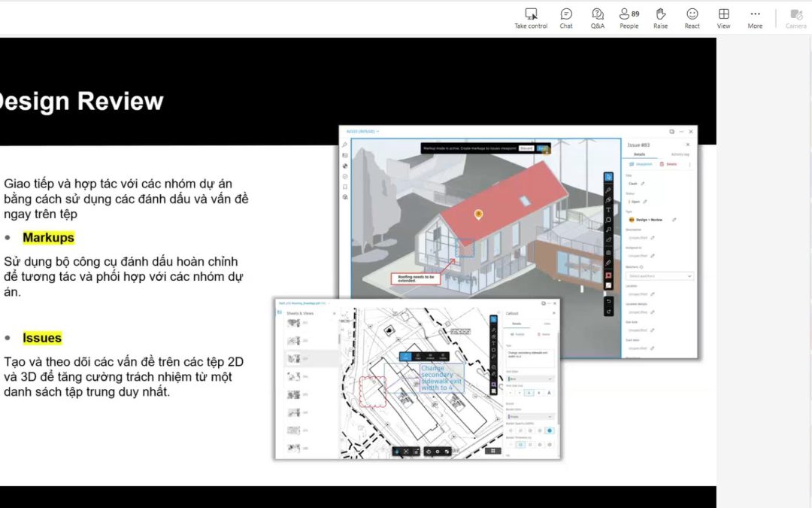Click Undo arrow in 3D viewer markup toolbar
The width and height of the screenshot is (812, 508).
click(608, 301)
